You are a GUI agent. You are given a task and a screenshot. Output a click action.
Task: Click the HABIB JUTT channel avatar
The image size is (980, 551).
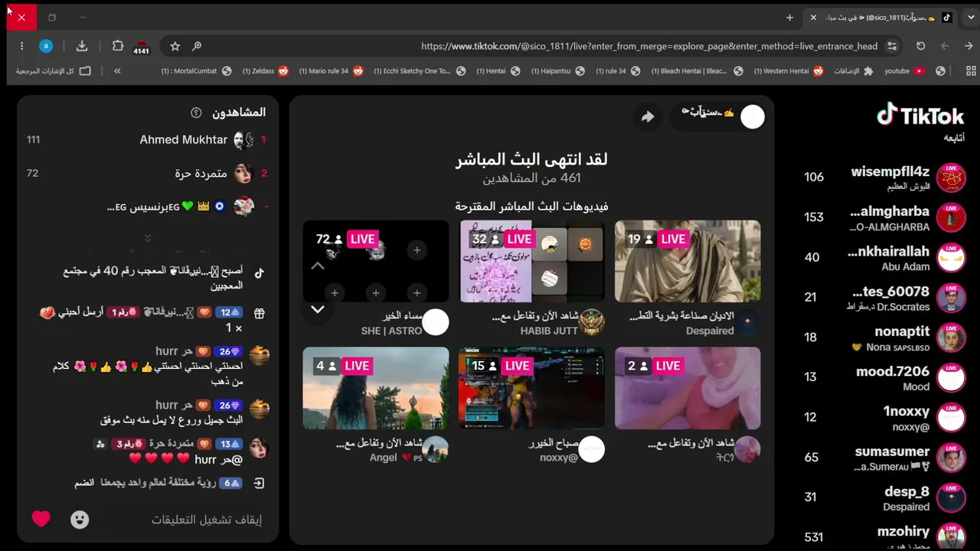[592, 322]
